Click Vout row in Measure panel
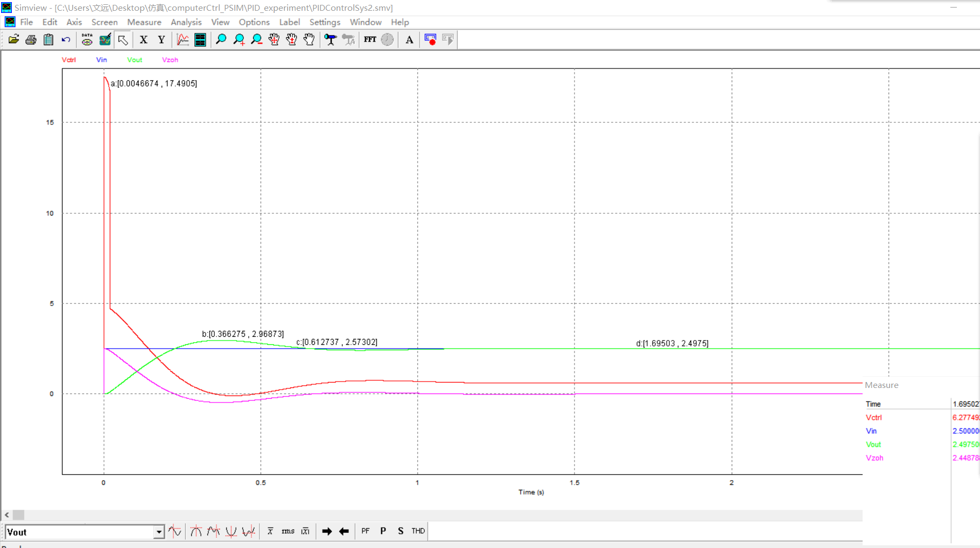980x548 pixels. (x=922, y=445)
